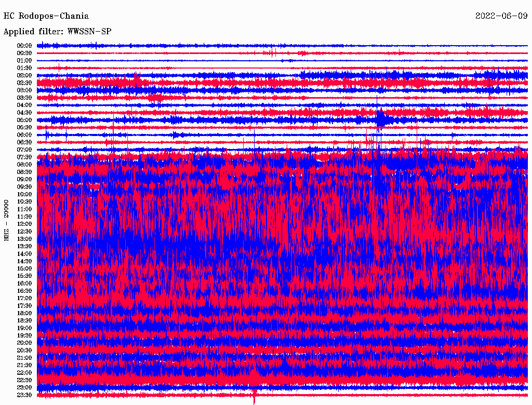
Task: Pick the 03:00 time row label
Action: coord(24,90)
